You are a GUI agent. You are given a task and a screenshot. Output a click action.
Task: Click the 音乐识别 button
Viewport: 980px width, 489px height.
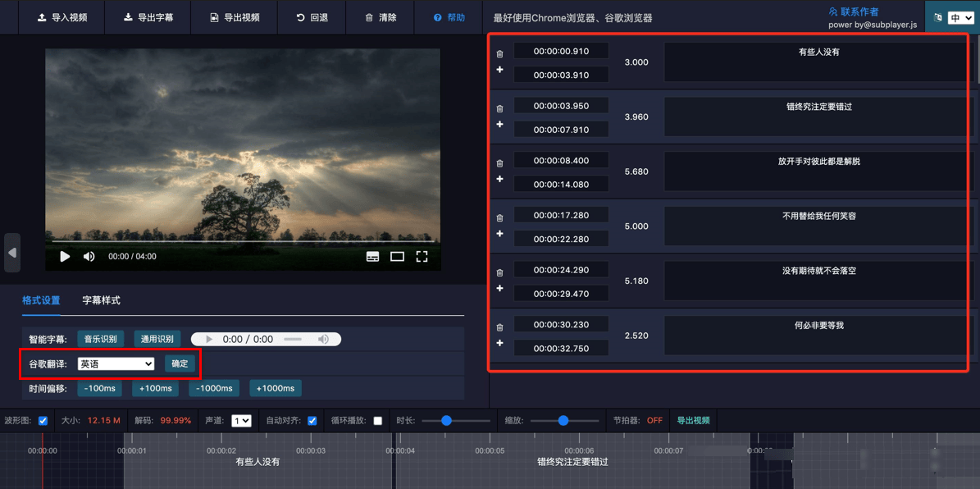[x=101, y=339]
